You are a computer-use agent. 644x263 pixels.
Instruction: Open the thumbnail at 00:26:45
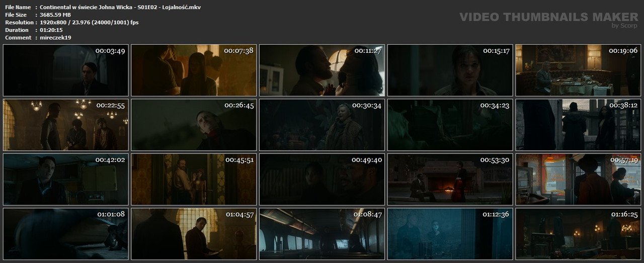tap(194, 125)
